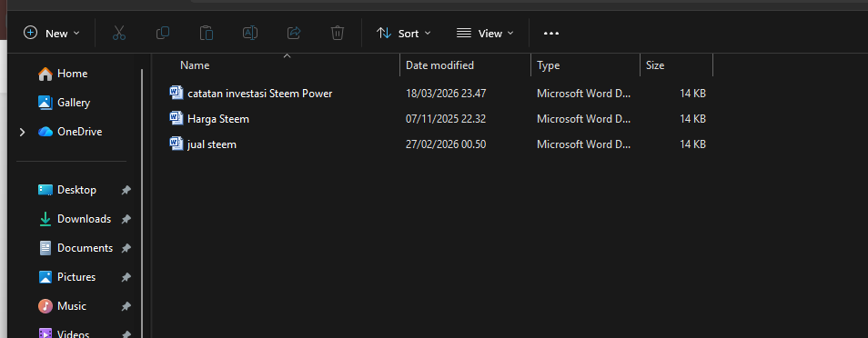Open Videos quick access folder
868x338 pixels.
pos(73,333)
